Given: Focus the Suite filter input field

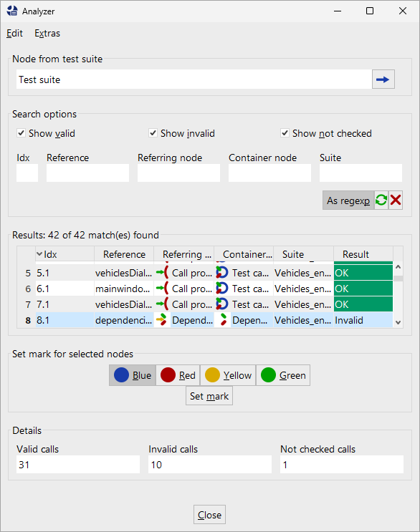Looking at the screenshot, I should pos(361,173).
